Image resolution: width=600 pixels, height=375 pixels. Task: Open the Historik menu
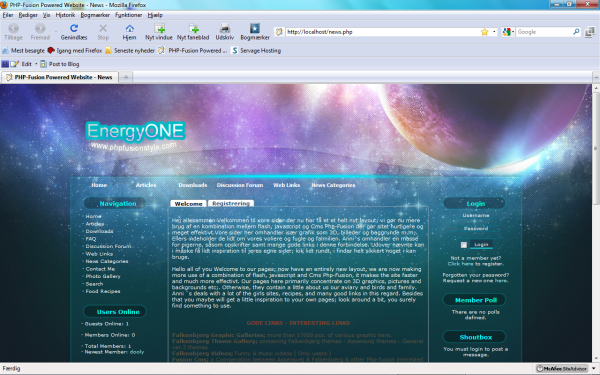point(65,15)
